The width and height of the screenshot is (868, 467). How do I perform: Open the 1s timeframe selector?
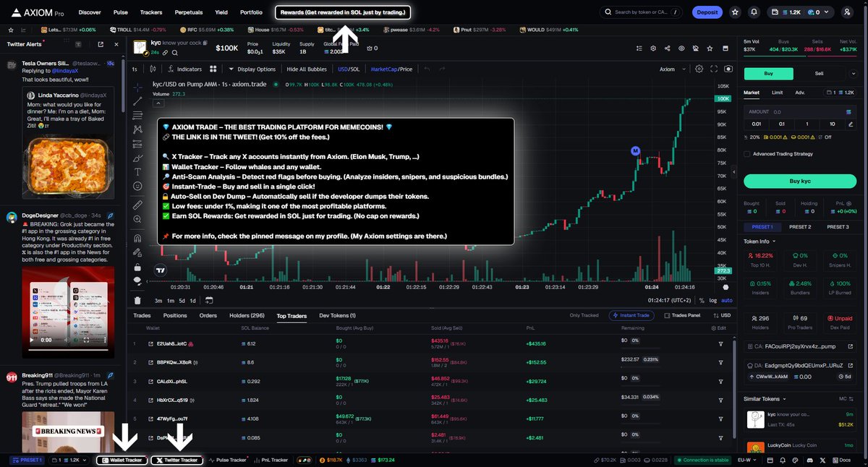point(135,69)
